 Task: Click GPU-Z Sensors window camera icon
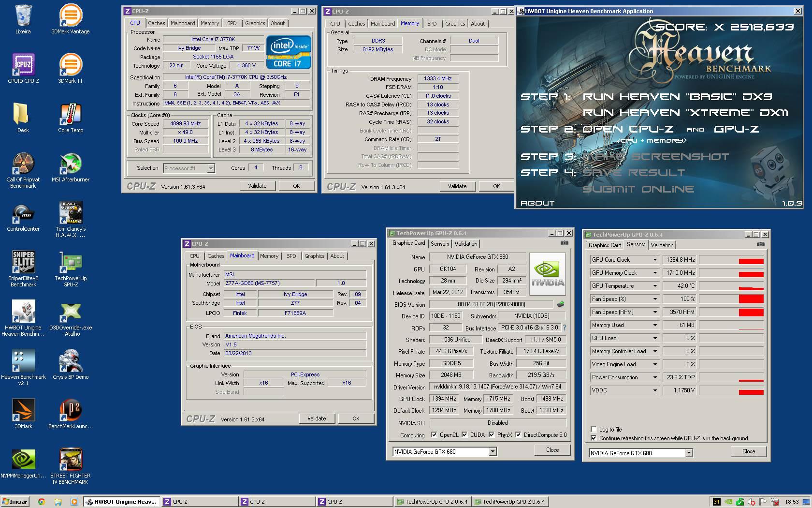(760, 244)
